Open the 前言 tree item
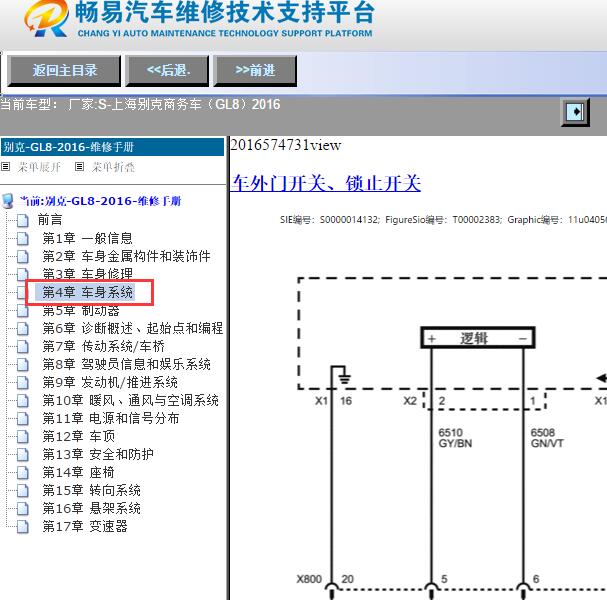Image resolution: width=607 pixels, height=600 pixels. coord(50,220)
